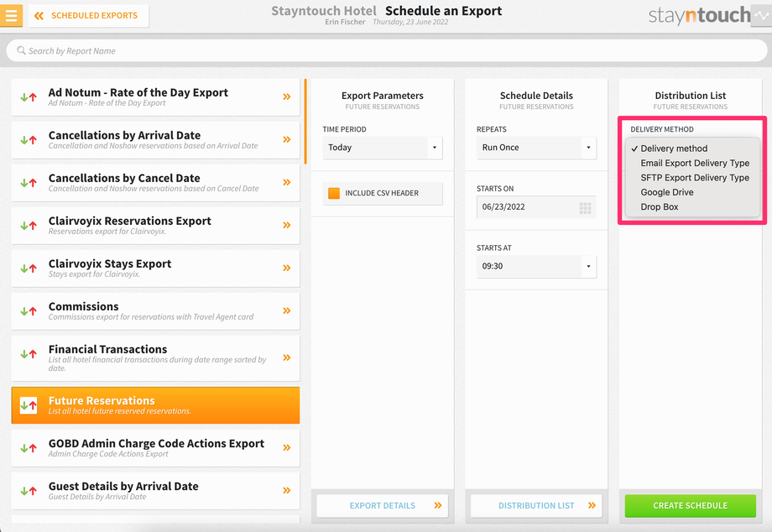Open the Repeats Run Once dropdown
Viewport: 772px width, 532px height.
(536, 148)
